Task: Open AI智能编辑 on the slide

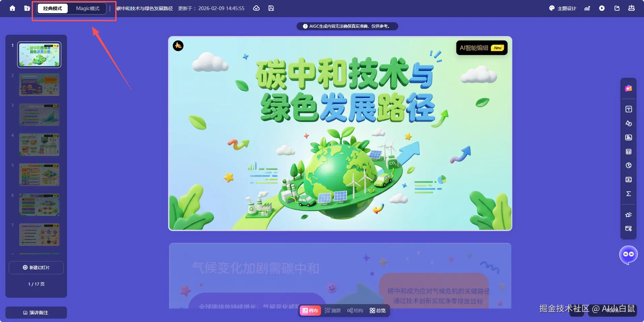Action: click(x=482, y=48)
